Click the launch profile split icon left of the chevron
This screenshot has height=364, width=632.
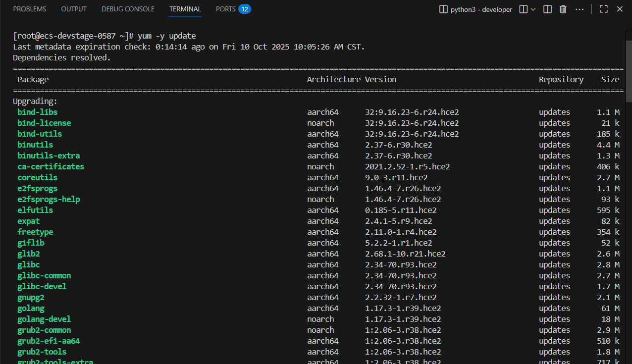(x=523, y=9)
